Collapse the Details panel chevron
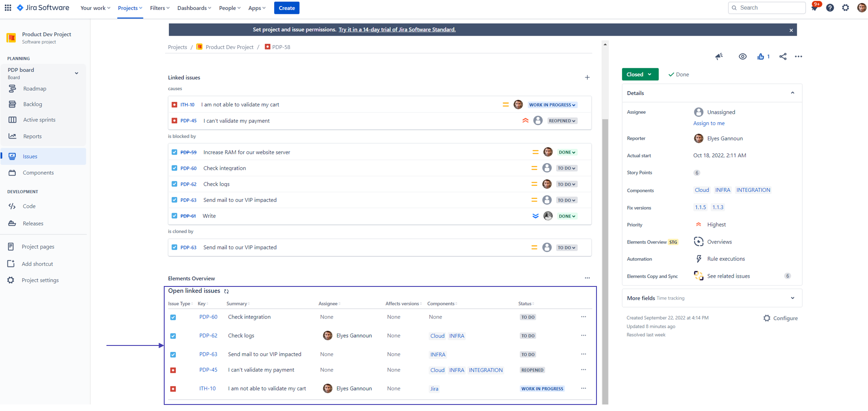Screen dimensions: 868x411 coord(792,93)
